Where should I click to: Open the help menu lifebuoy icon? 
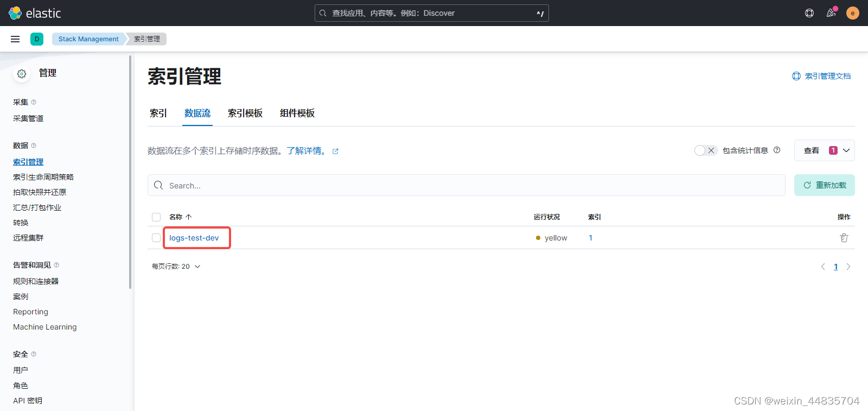coord(809,13)
